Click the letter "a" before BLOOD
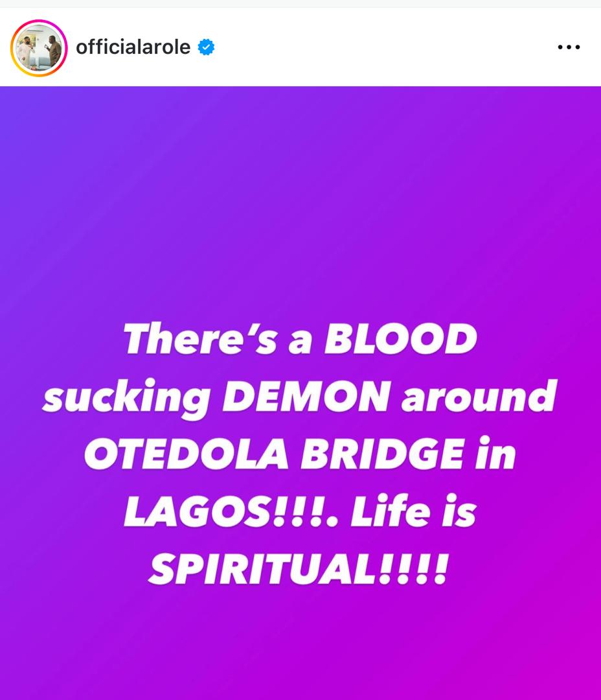601x700 pixels. coord(299,342)
